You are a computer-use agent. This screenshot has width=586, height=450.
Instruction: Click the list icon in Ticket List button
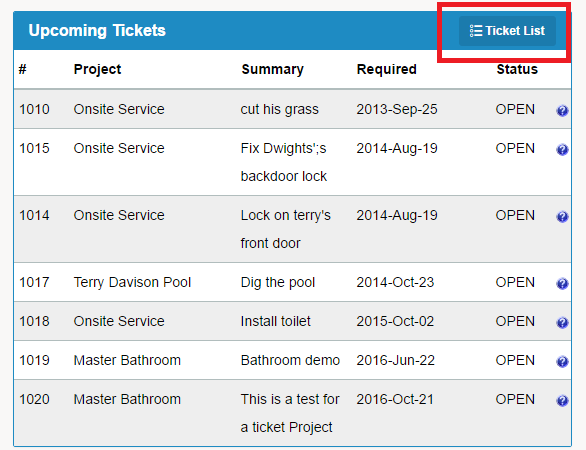(476, 31)
